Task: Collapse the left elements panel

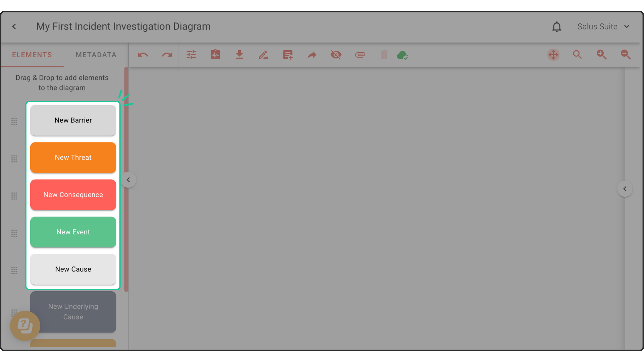Action: click(x=128, y=180)
